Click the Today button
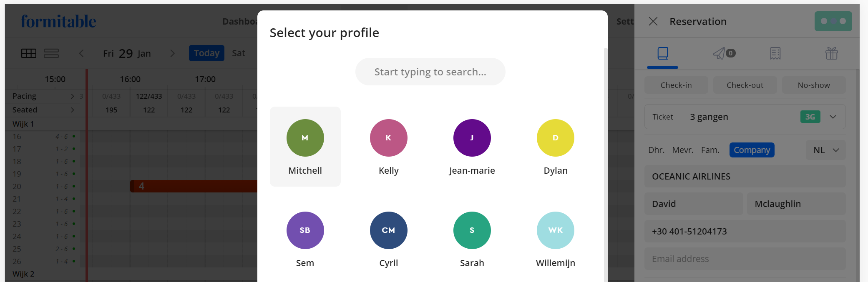The height and width of the screenshot is (282, 868). click(206, 53)
